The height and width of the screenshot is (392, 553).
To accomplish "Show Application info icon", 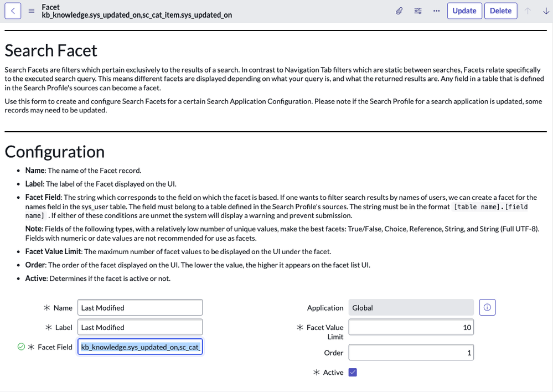I will [487, 307].
